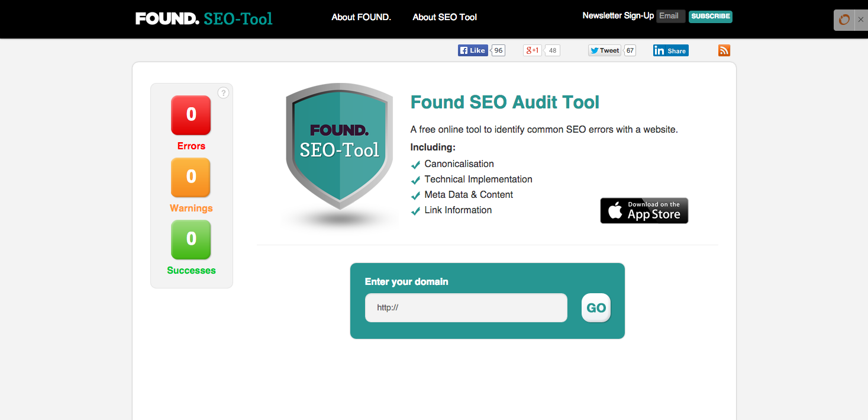The height and width of the screenshot is (420, 868).
Task: Click the Facebook Like button
Action: coord(472,50)
